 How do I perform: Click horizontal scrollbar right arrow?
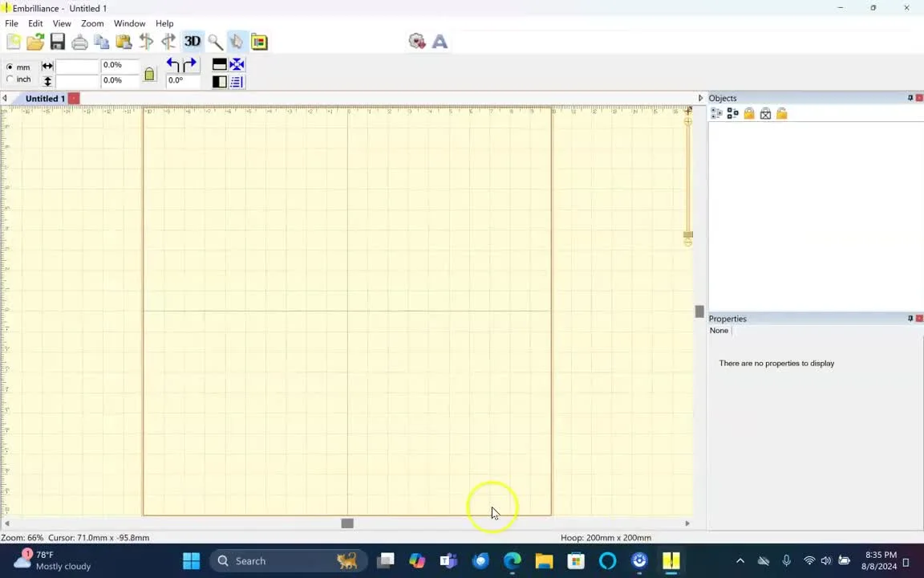pyautogui.click(x=687, y=523)
